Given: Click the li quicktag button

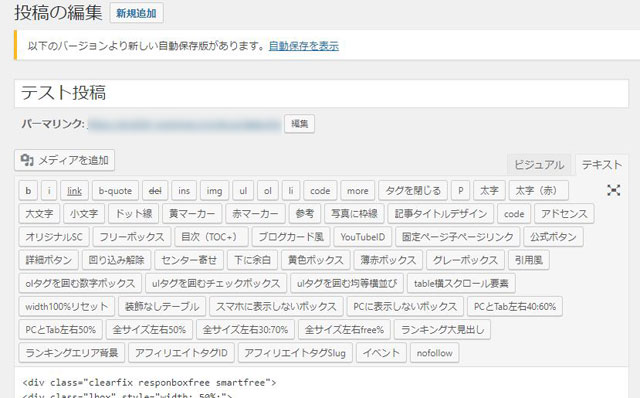Looking at the screenshot, I should click(x=291, y=191).
